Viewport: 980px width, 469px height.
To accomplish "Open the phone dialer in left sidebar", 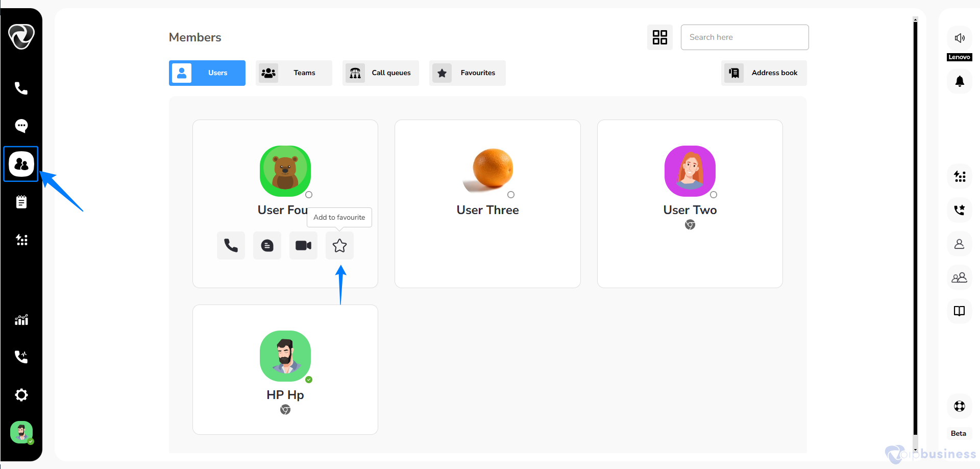I will (21, 88).
